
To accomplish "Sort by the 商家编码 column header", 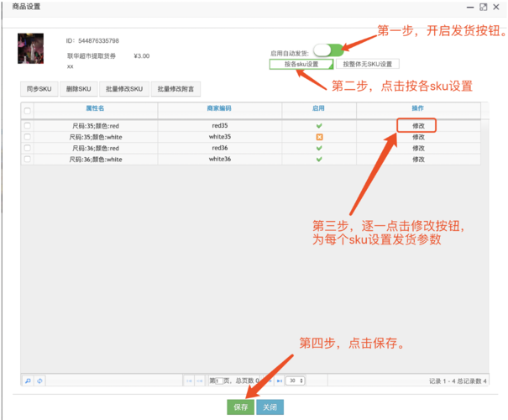I will point(219,108).
